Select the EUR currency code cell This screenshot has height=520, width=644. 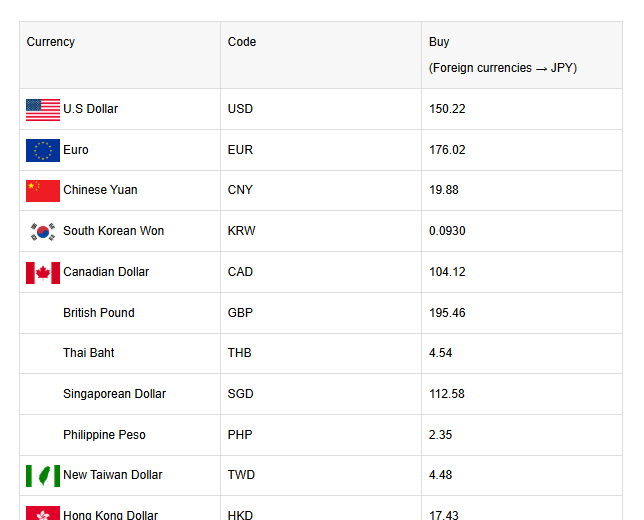pos(240,150)
